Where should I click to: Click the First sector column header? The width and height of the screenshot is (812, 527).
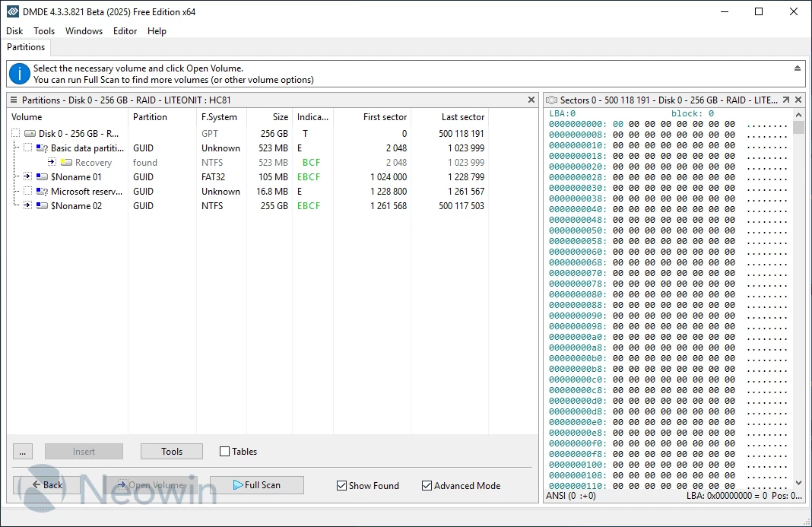pos(373,117)
